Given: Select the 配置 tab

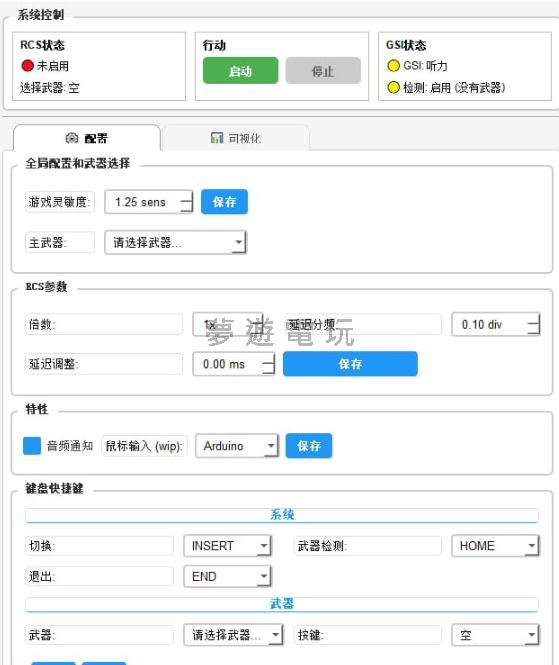Looking at the screenshot, I should (87, 138).
